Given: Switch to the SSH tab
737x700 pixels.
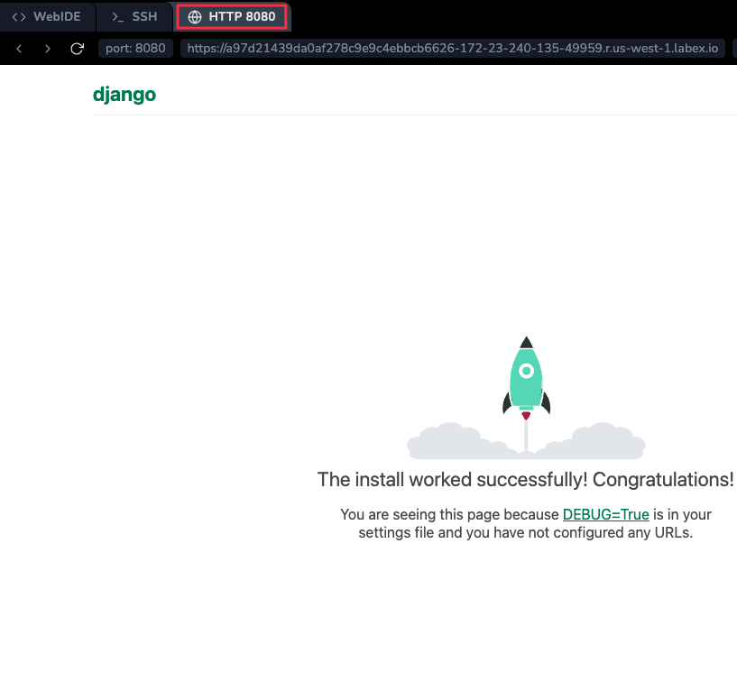Looking at the screenshot, I should (x=134, y=16).
